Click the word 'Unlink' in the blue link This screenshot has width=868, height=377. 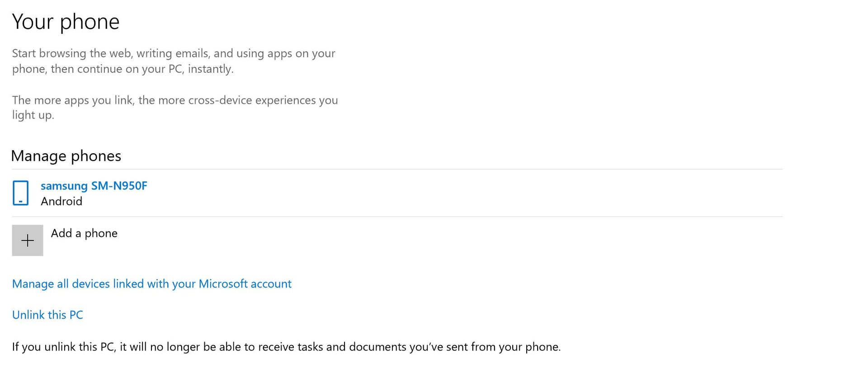click(28, 315)
